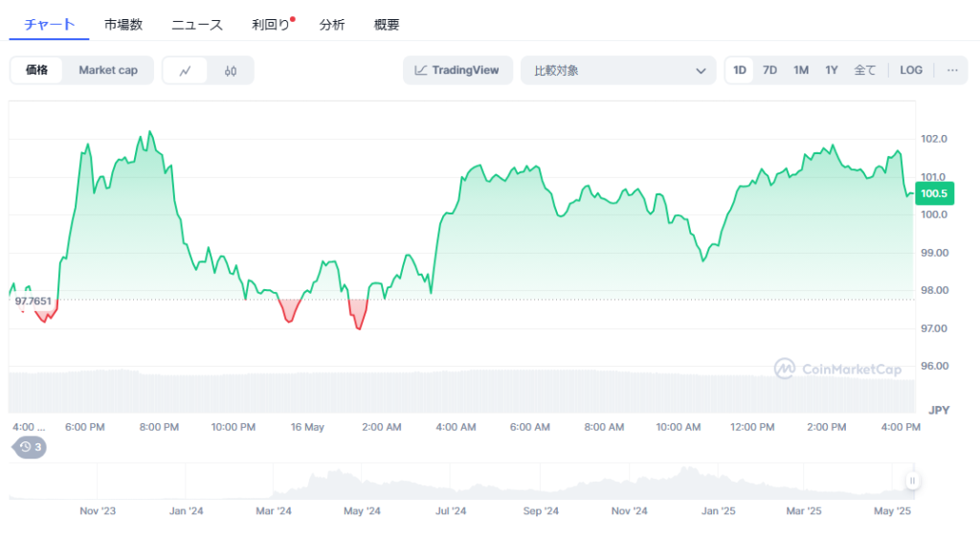This screenshot has height=540, width=980.
Task: Select the 1D time range
Action: [x=740, y=70]
